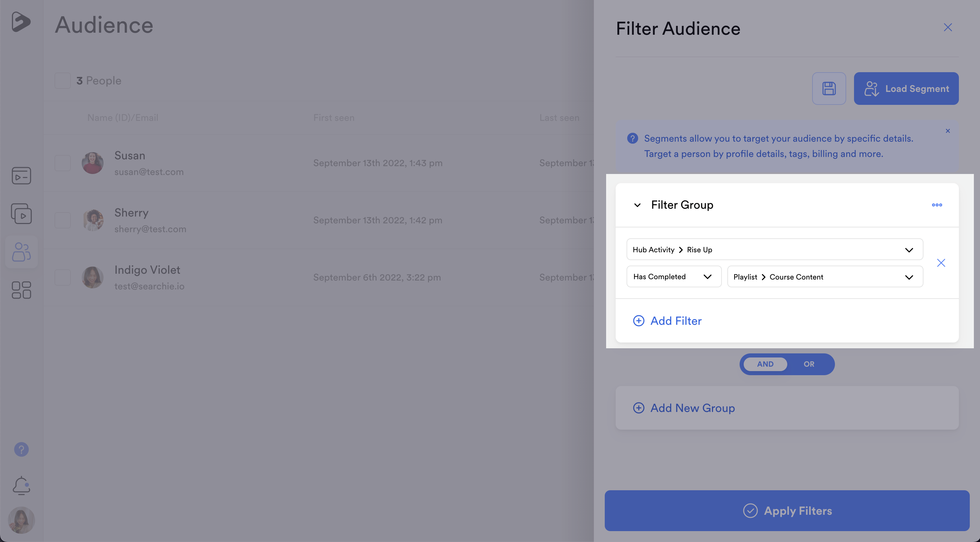Open the notifications bell icon
980x542 pixels.
(21, 485)
